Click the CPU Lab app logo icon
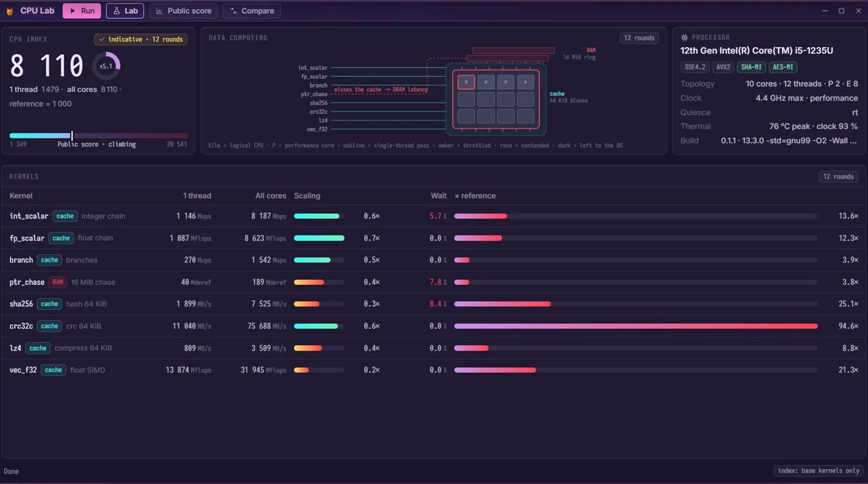The height and width of the screenshot is (484, 868). [9, 11]
